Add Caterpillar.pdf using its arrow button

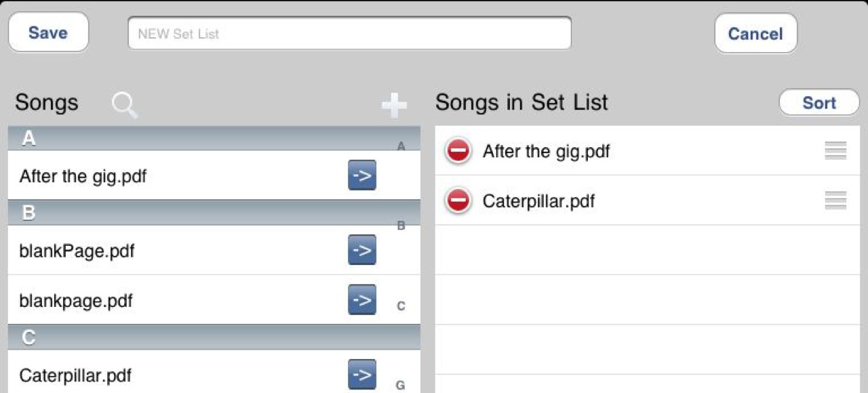(362, 374)
